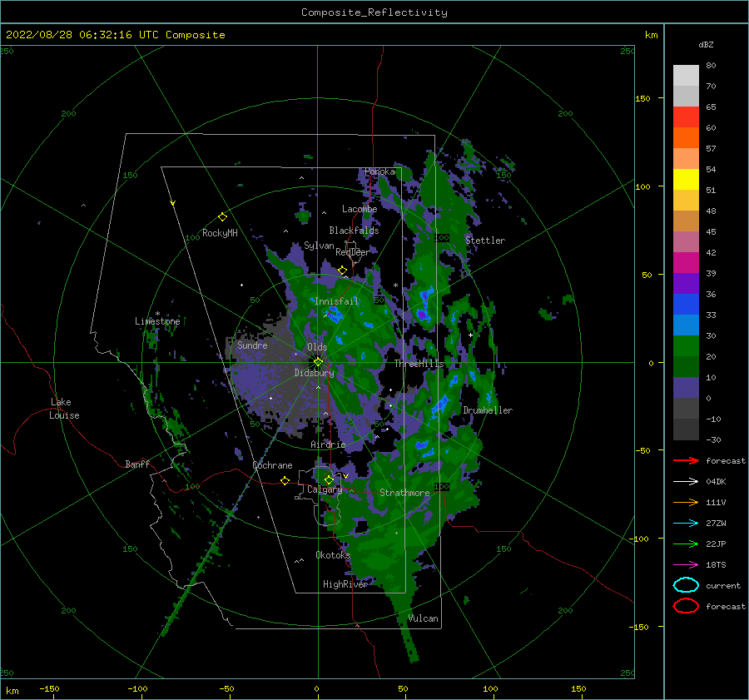Click the white plus marker north of Drumheller
Screen dimensions: 749x700
470,335
